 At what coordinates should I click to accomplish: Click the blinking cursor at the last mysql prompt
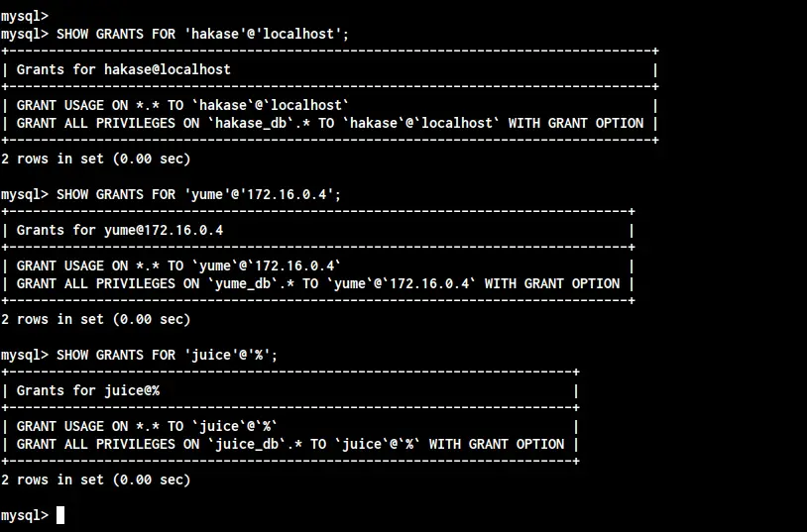(60, 515)
